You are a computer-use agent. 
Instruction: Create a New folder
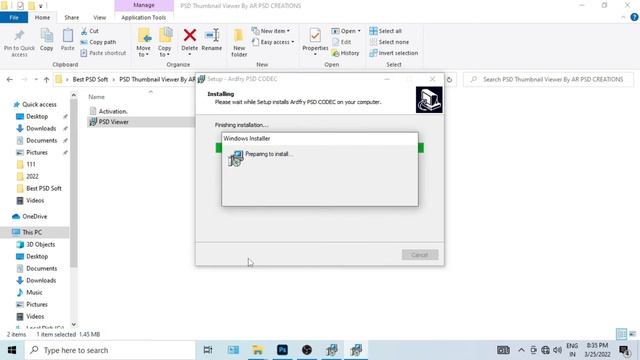[239, 43]
